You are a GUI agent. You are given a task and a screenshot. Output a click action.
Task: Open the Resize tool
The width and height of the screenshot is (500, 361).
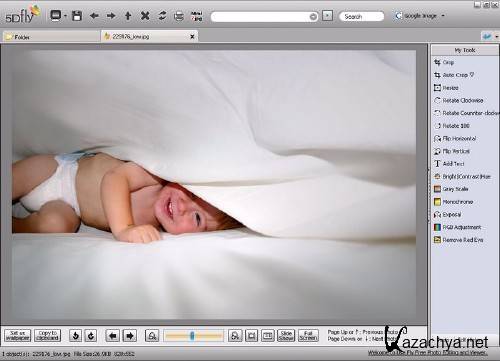coord(446,88)
